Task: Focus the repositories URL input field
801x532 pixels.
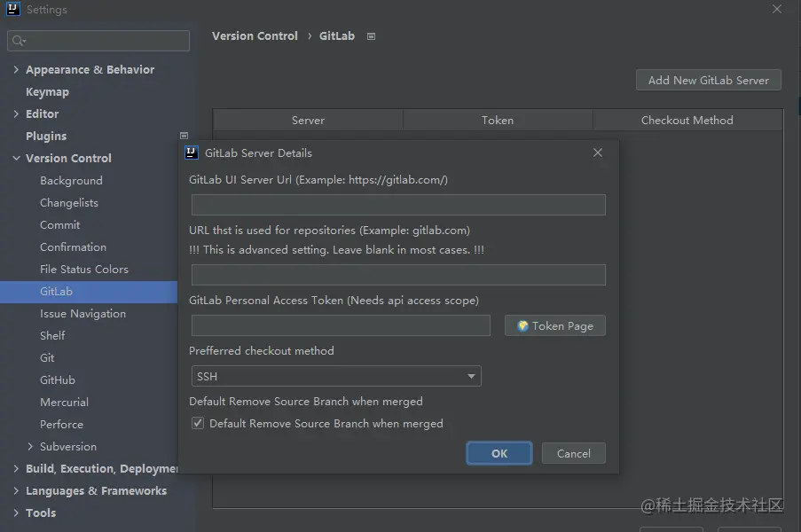Action: pos(398,275)
